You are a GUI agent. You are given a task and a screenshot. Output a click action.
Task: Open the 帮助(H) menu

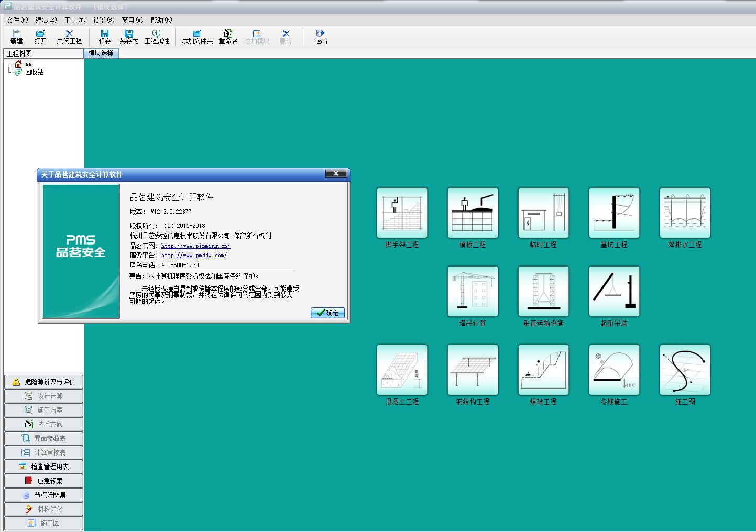click(x=161, y=20)
